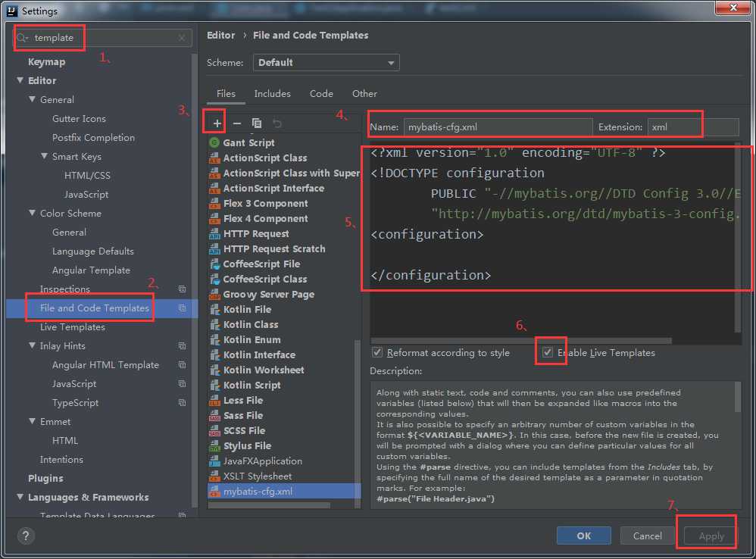Select Postfix Completion in settings tree
This screenshot has width=756, height=559.
93,137
